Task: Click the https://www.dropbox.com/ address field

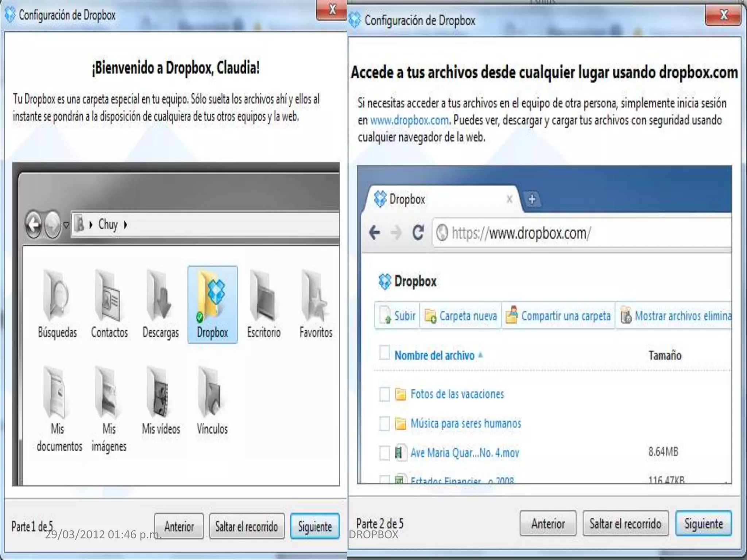Action: (582, 233)
